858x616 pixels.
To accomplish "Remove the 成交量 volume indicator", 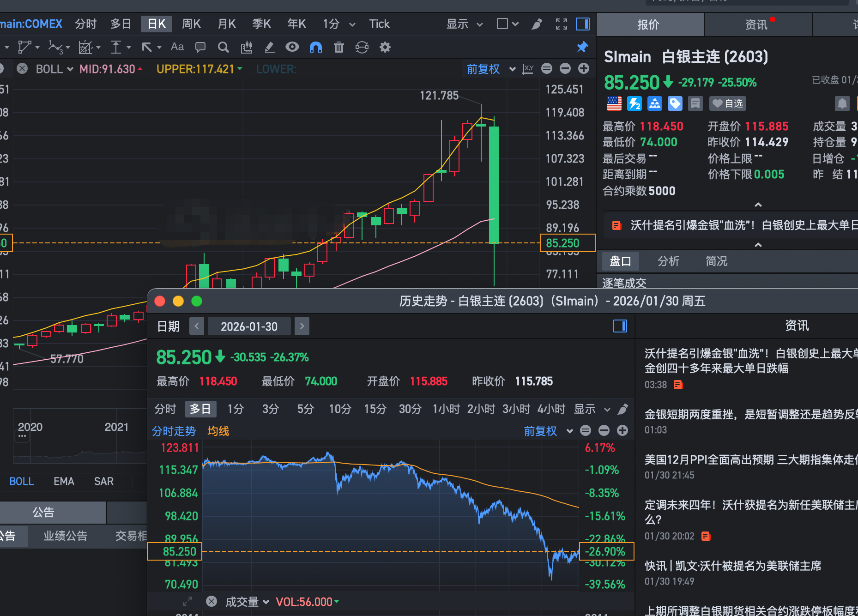I will tap(211, 601).
